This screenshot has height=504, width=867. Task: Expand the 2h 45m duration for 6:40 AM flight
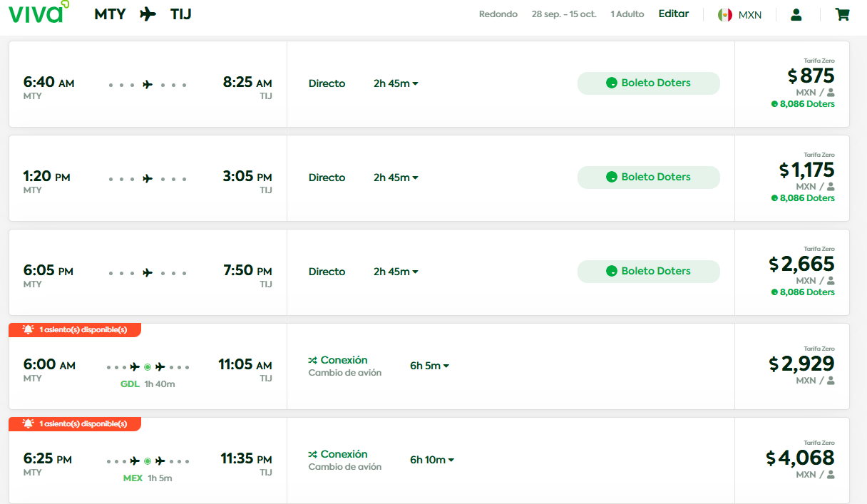[396, 83]
